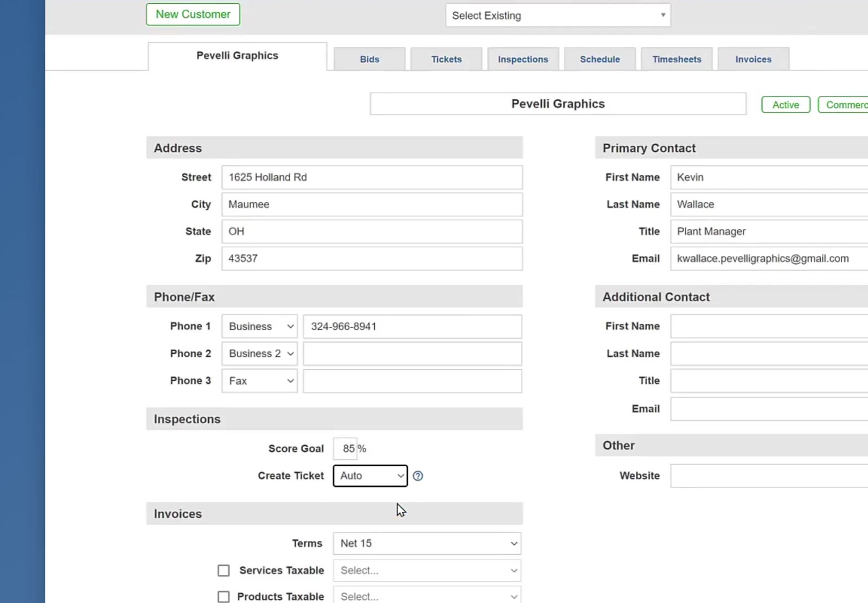Expand the Phone 3 Fax dropdown
868x603 pixels.
[260, 381]
